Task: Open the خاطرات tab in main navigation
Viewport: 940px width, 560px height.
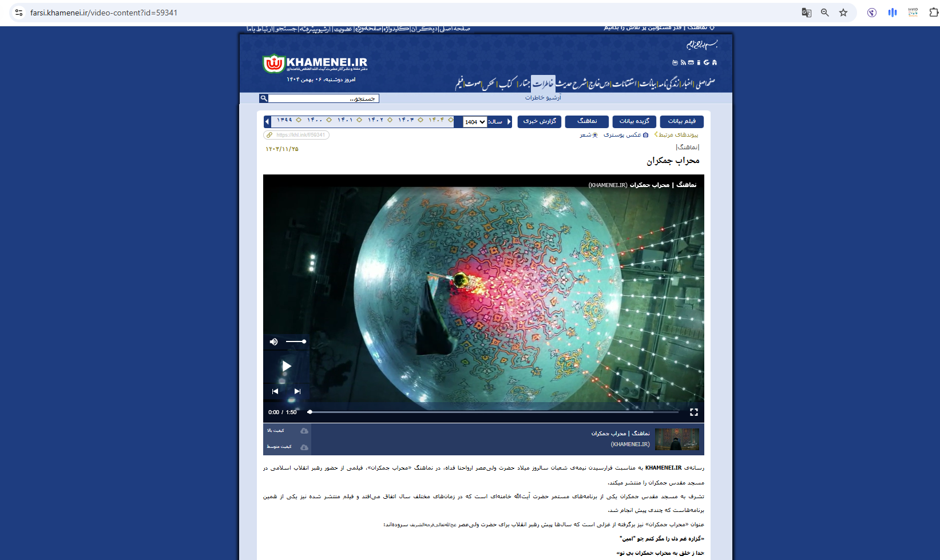Action: click(543, 84)
